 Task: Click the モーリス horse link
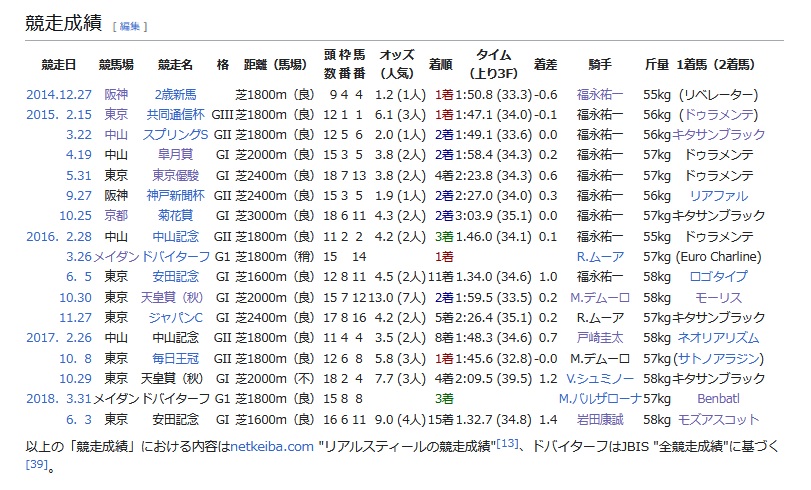[x=718, y=298]
